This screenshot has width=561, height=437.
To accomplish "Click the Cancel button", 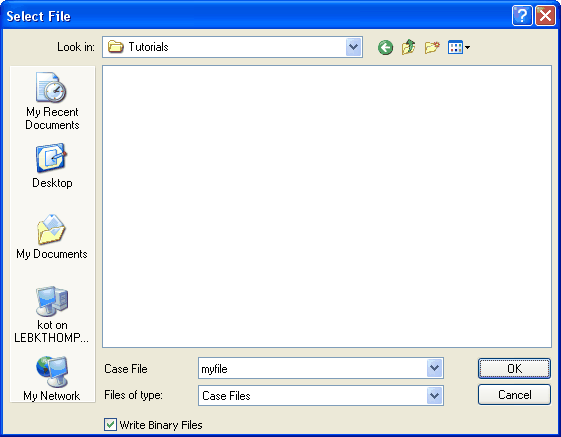I will point(514,395).
